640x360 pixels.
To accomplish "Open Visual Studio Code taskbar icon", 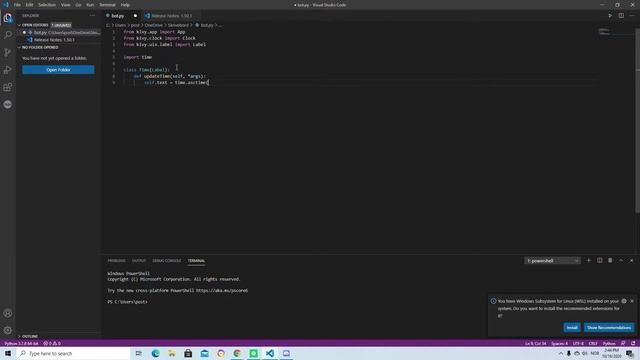I will coord(270,353).
